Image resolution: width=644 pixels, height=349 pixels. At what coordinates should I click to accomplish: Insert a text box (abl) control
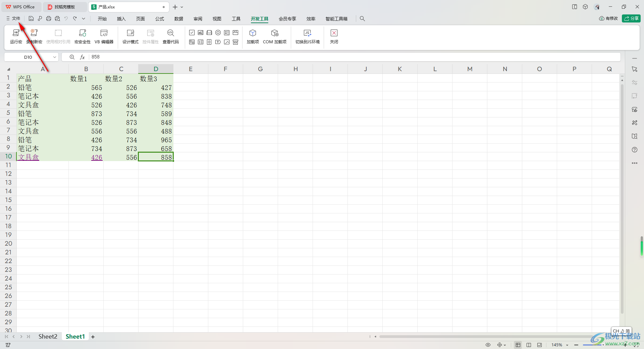tap(201, 33)
